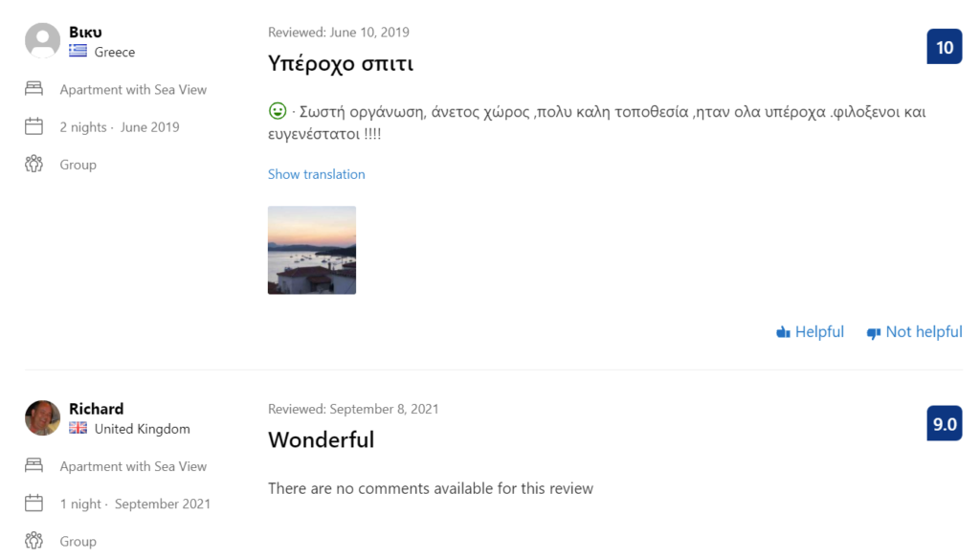The width and height of the screenshot is (980, 560).
Task: Click Βικυ's default avatar icon
Action: tap(42, 41)
